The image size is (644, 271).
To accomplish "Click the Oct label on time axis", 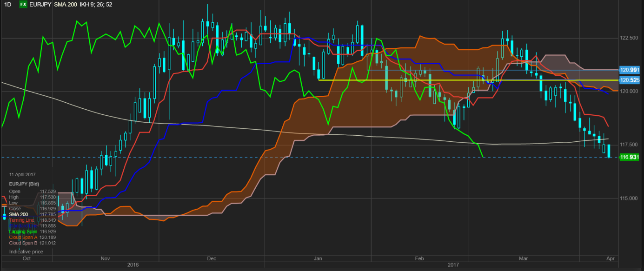I will [x=27, y=258].
